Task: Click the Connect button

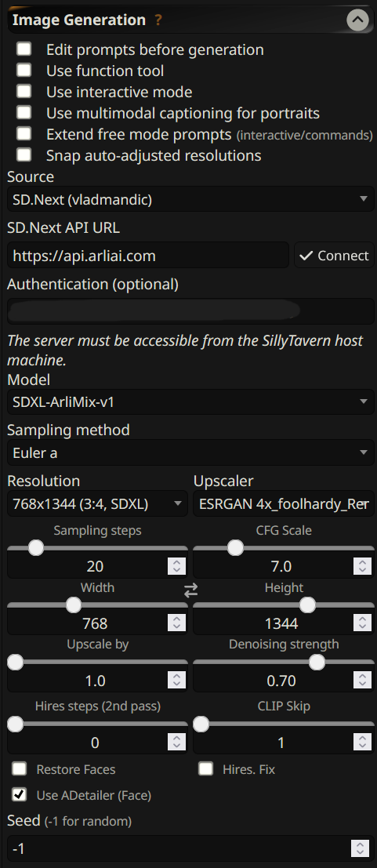Action: 334,255
